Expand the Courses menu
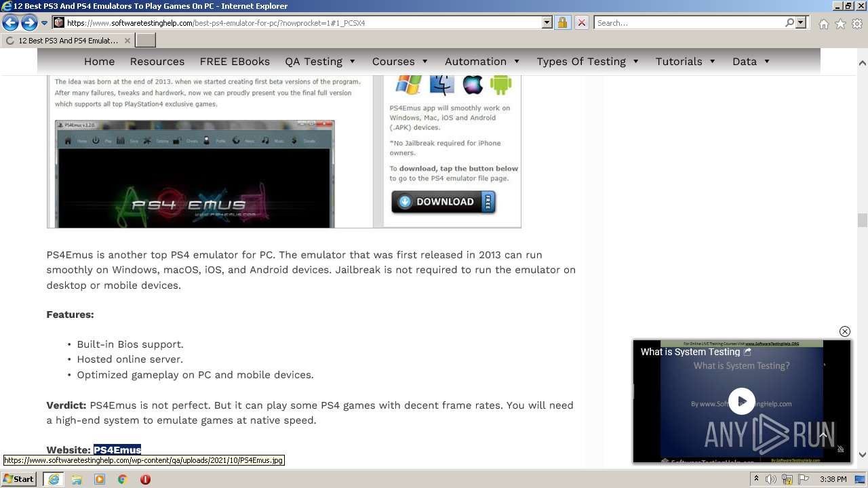Image resolution: width=868 pixels, height=488 pixels. (x=400, y=61)
